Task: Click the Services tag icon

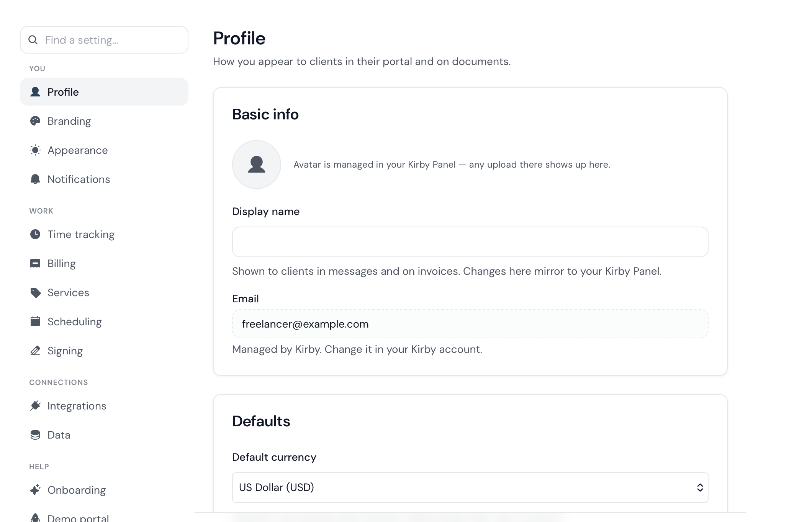Action: 35,292
